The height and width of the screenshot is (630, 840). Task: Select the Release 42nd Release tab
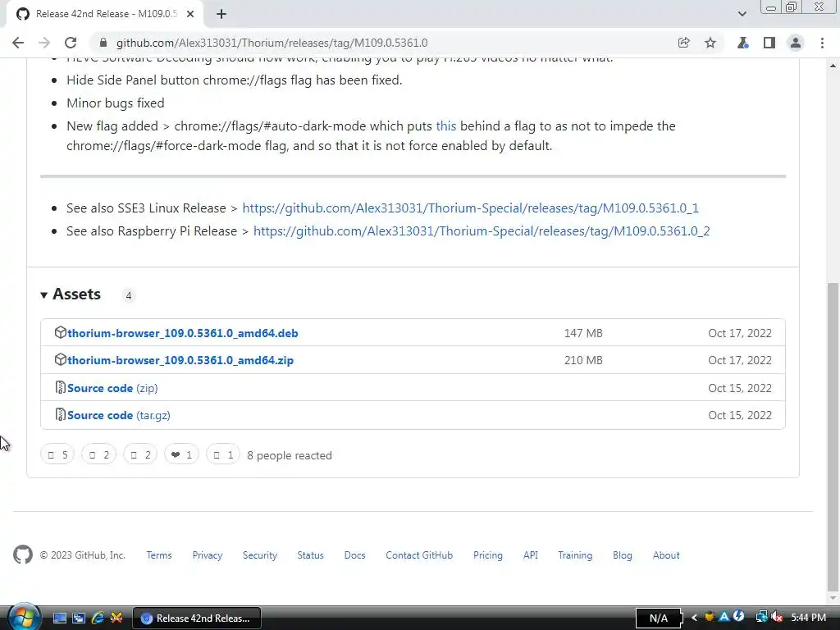pyautogui.click(x=105, y=14)
